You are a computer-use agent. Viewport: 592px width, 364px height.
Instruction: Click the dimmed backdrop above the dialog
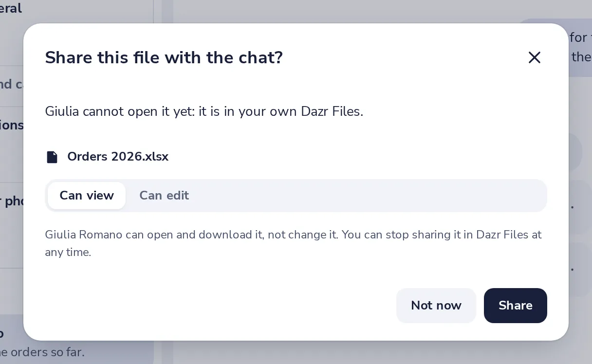pyautogui.click(x=341, y=11)
